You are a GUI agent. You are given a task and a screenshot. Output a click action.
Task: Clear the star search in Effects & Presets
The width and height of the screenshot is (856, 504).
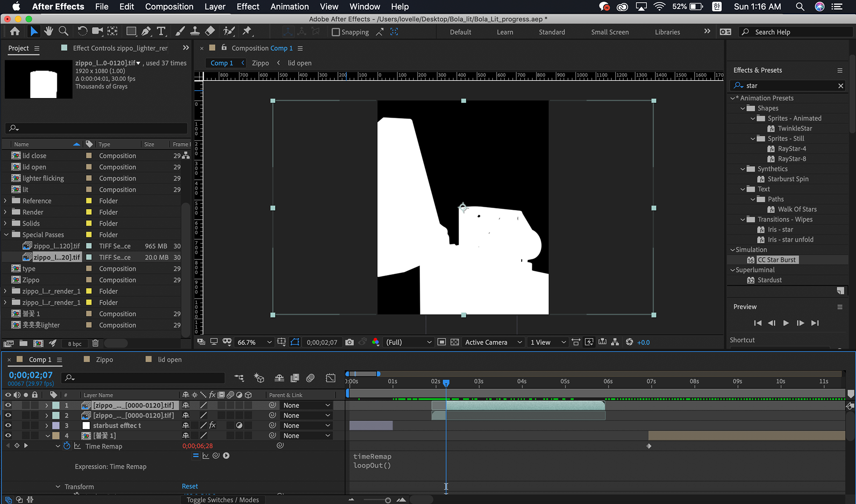841,86
